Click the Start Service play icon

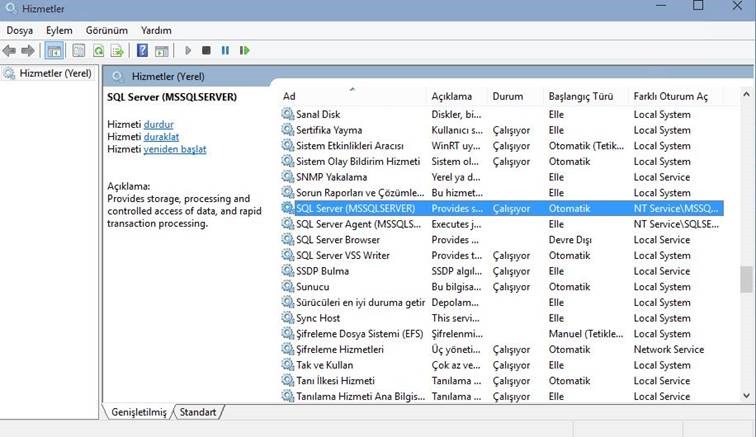click(x=188, y=50)
